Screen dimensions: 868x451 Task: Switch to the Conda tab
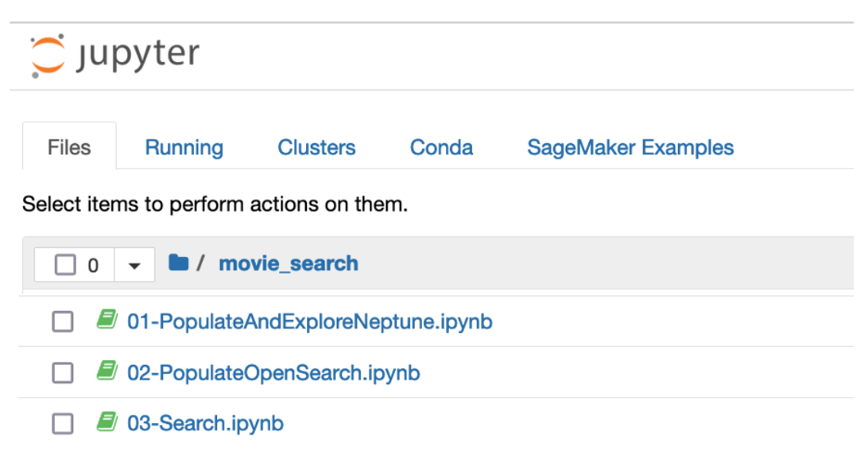(x=441, y=148)
